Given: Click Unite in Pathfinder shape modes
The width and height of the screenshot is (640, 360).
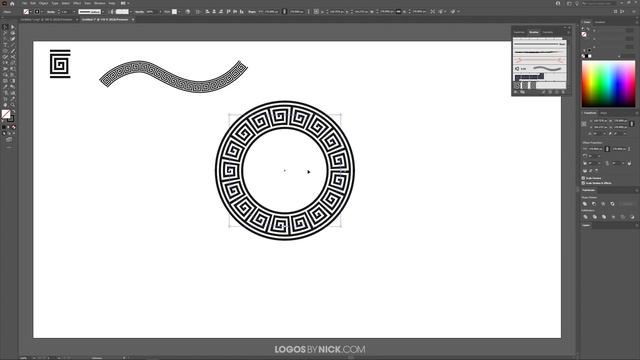Looking at the screenshot, I should [585, 204].
